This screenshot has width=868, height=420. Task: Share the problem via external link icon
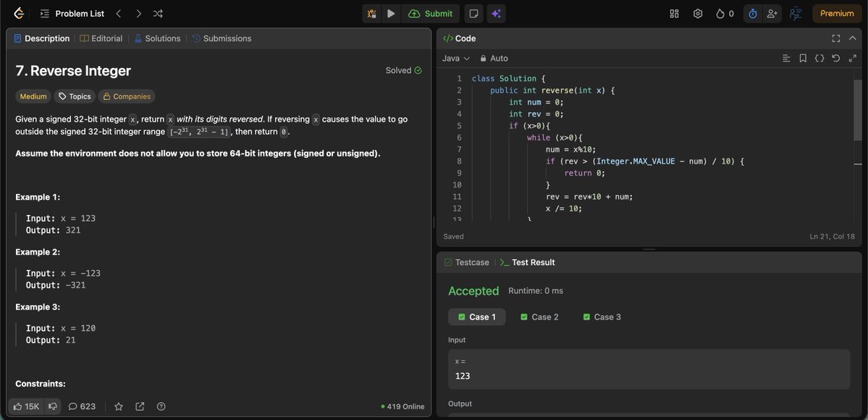pyautogui.click(x=140, y=406)
